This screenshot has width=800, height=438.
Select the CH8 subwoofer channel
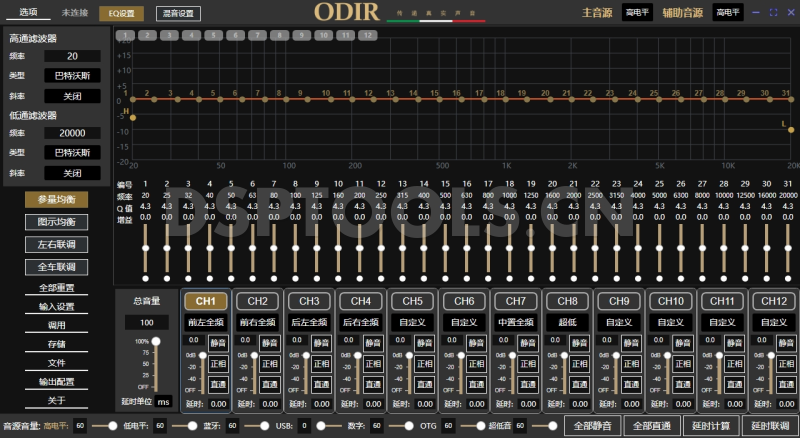(x=567, y=300)
